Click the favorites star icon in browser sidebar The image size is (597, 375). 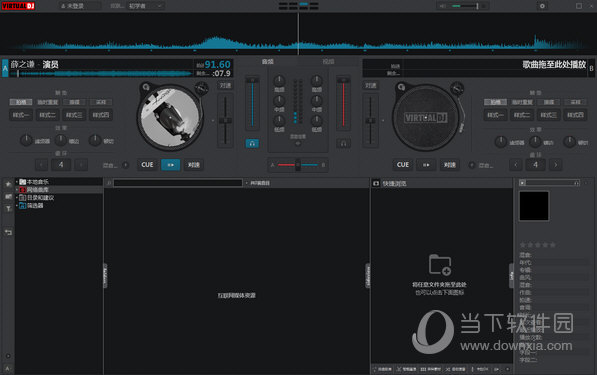8,184
